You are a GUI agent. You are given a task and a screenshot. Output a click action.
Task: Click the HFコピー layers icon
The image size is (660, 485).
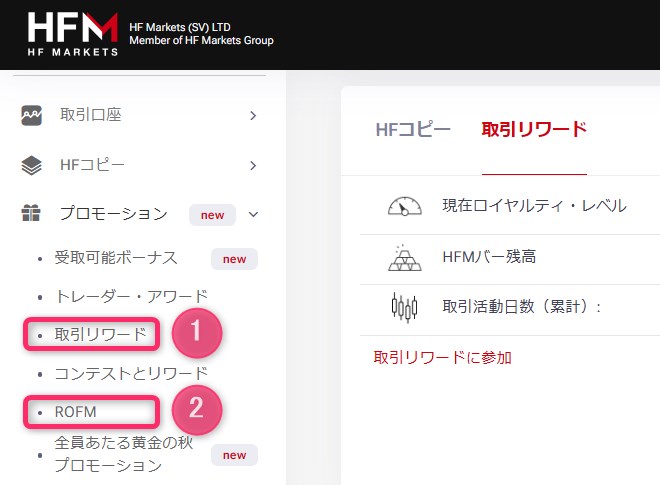(32, 165)
